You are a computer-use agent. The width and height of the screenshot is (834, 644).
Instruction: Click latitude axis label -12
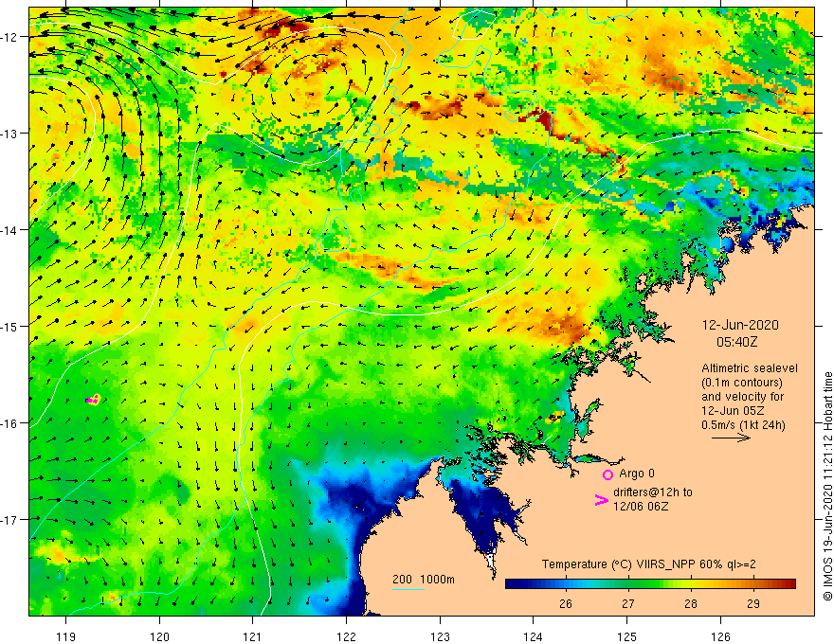(x=10, y=37)
